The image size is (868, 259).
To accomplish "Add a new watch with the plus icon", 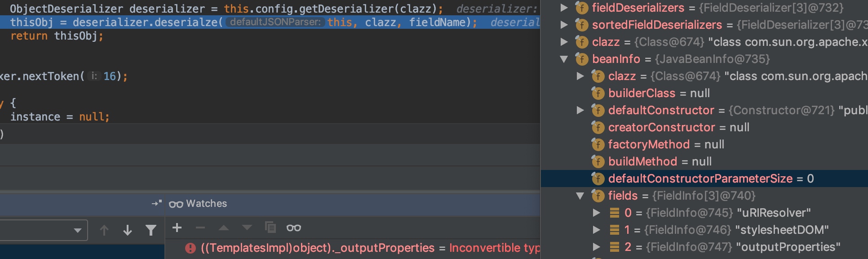I will click(x=177, y=228).
